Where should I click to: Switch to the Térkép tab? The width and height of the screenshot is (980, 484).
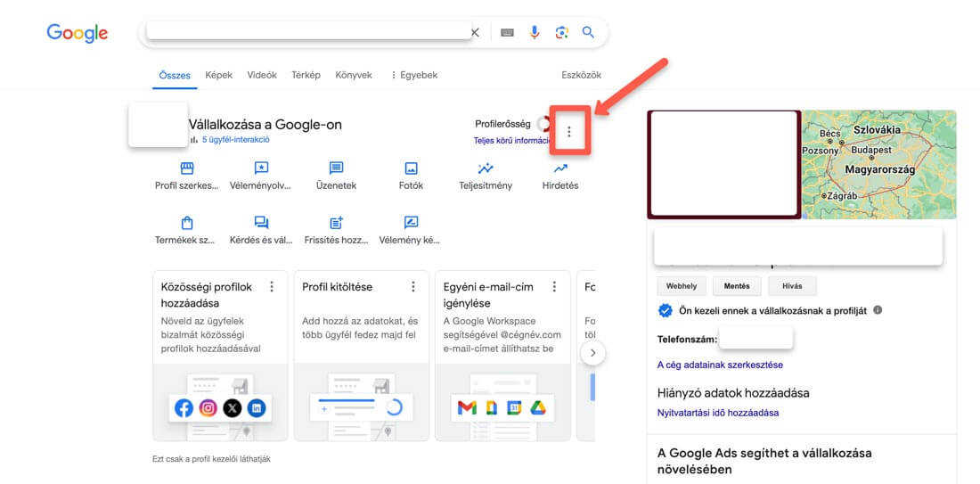306,75
